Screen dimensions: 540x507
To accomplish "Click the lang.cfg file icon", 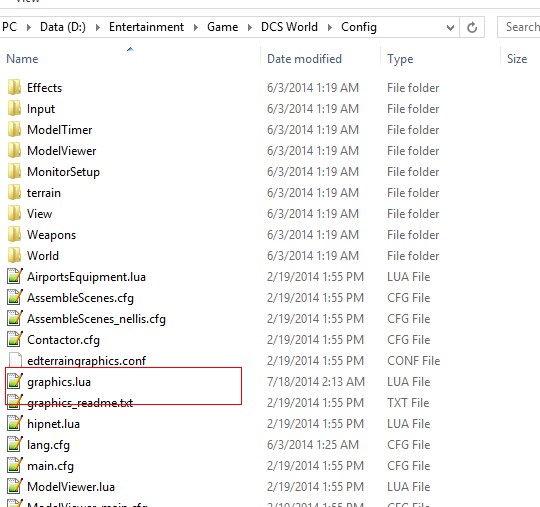I will click(x=15, y=444).
